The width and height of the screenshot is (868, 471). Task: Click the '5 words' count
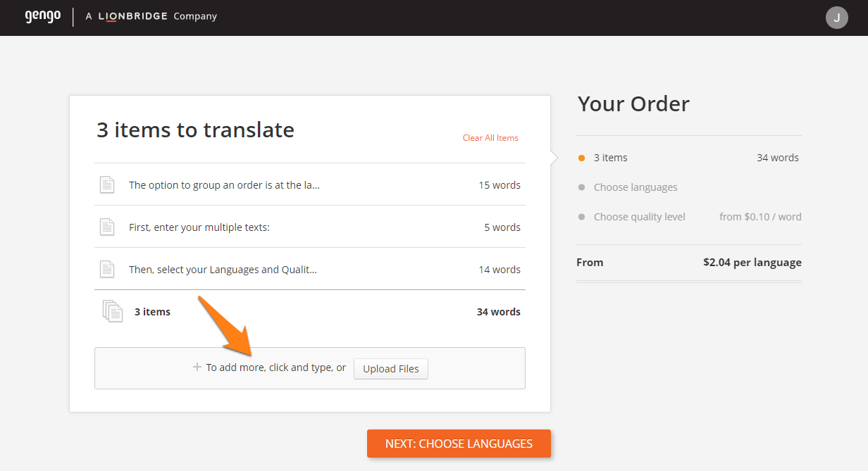click(502, 227)
